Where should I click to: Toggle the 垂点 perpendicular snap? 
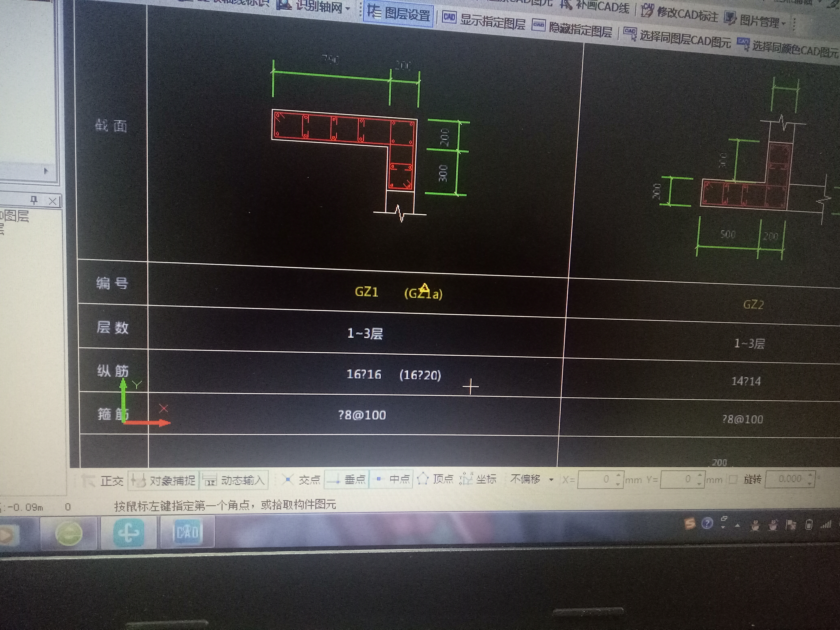(x=346, y=480)
